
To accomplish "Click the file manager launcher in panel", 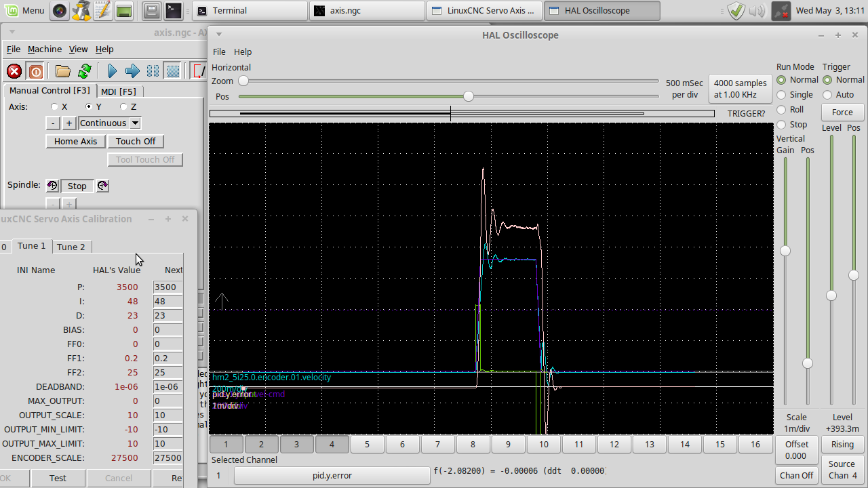I will point(152,10).
